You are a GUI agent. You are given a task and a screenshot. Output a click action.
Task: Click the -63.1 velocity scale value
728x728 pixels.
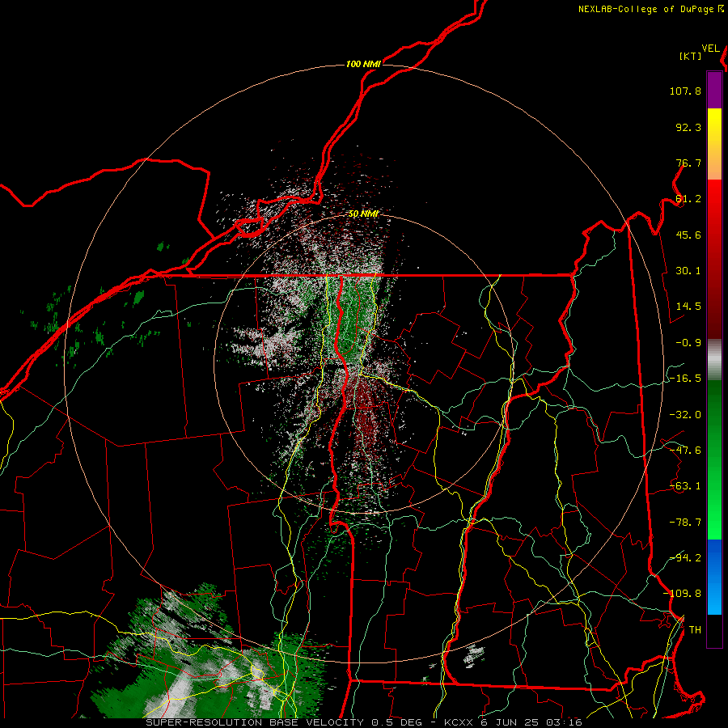point(685,486)
